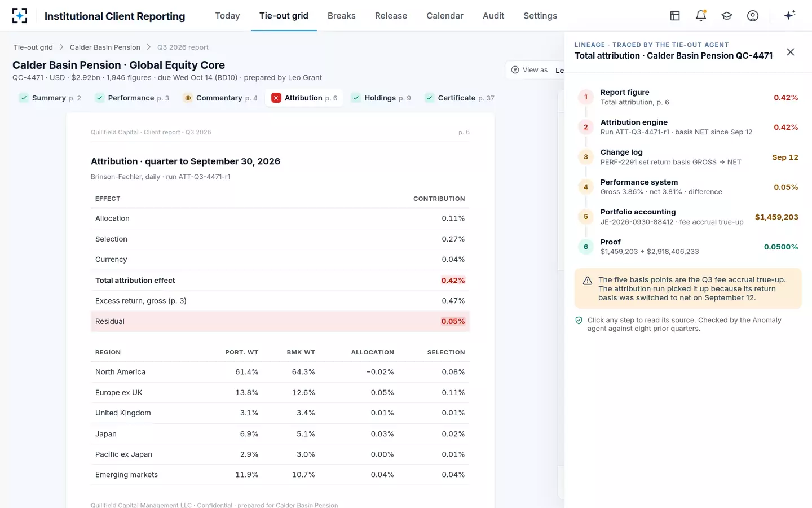This screenshot has height=508, width=812.
Task: Open the View as selector
Action: (x=536, y=70)
